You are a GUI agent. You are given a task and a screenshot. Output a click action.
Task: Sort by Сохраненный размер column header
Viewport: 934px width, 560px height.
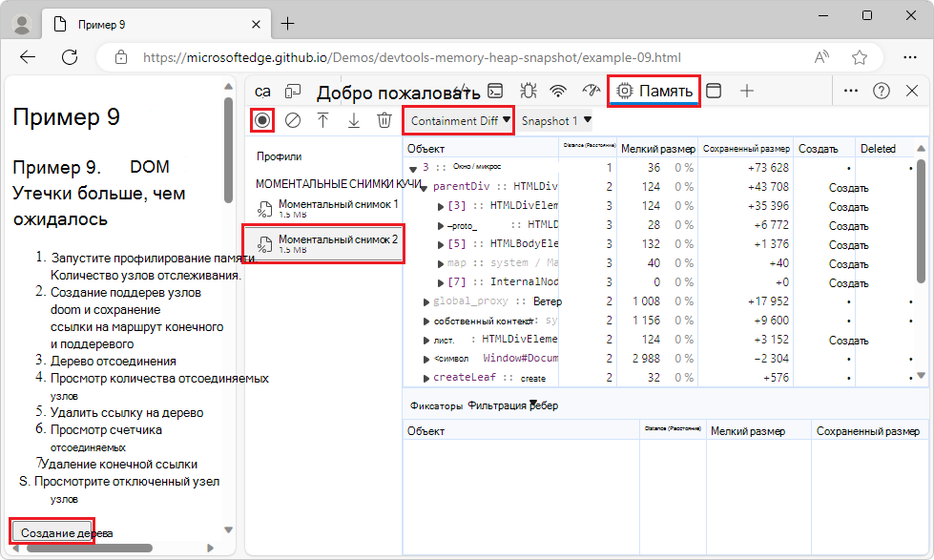coord(746,149)
